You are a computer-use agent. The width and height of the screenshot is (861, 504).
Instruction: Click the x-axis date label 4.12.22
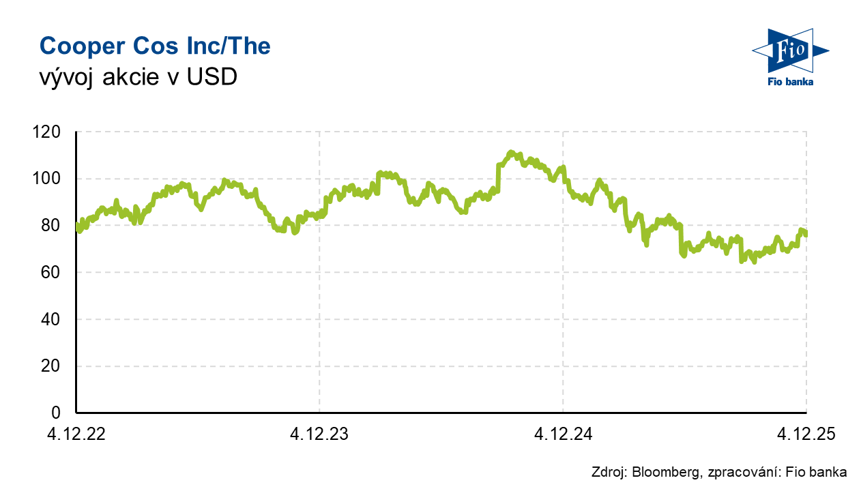(76, 434)
